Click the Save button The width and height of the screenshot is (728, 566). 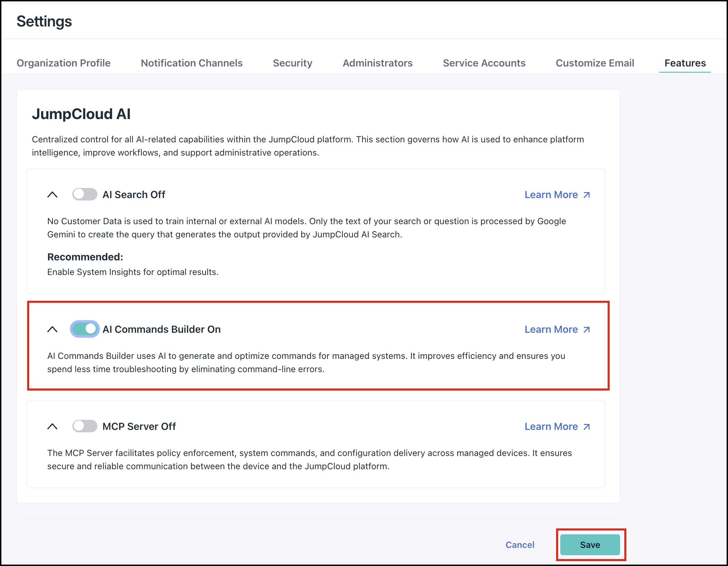pyautogui.click(x=590, y=545)
